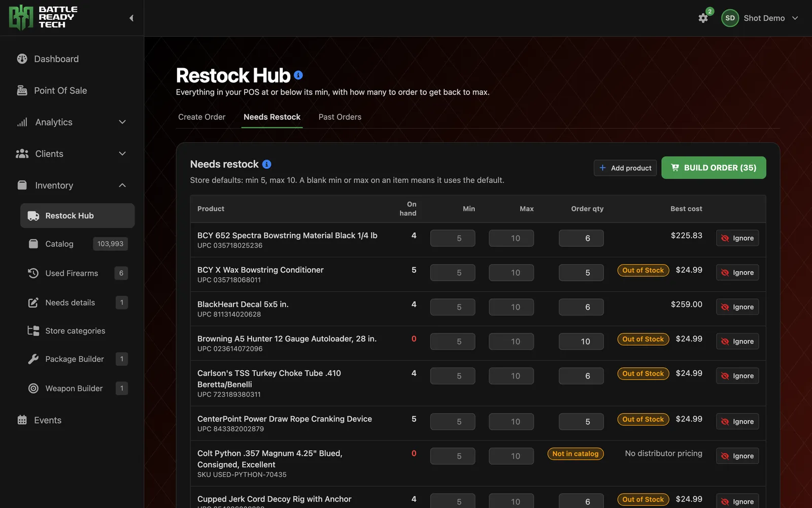Viewport: 812px width, 508px height.
Task: Click info icon beside Restock Hub title
Action: tap(298, 75)
